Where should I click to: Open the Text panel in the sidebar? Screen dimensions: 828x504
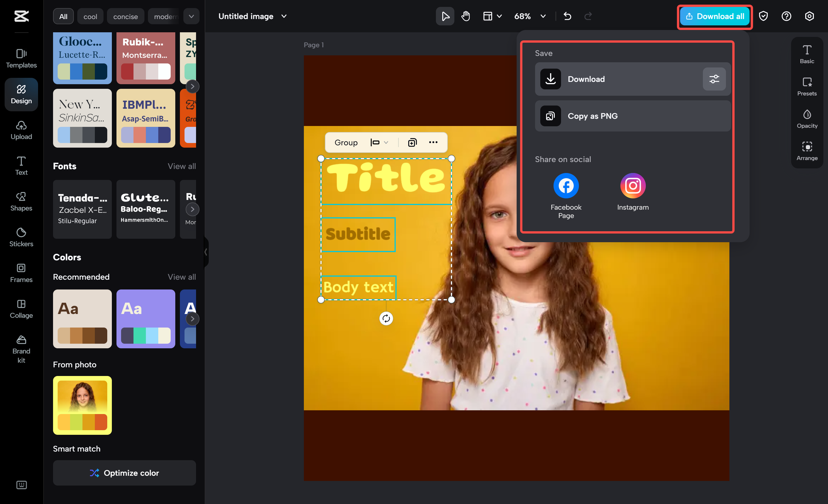point(21,165)
